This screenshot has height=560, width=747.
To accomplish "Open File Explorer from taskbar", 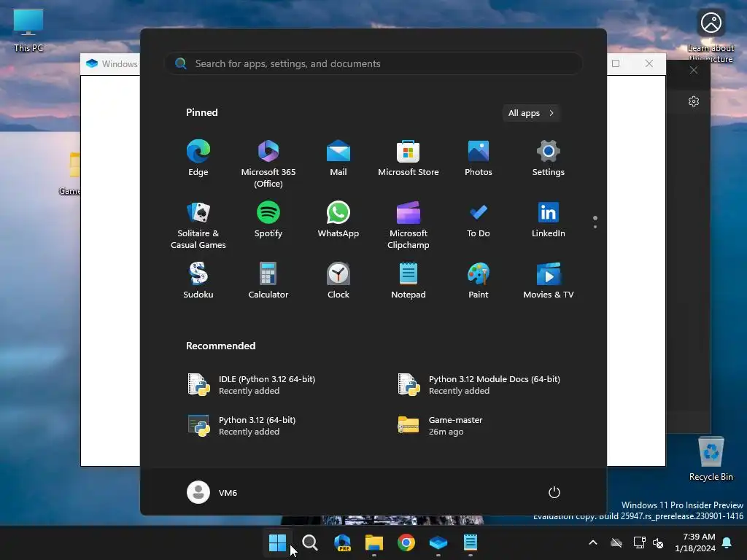I will [x=374, y=542].
